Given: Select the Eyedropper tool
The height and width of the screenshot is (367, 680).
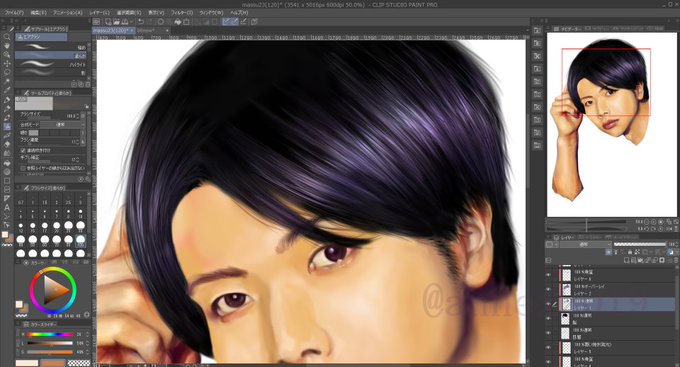Looking at the screenshot, I should point(7,90).
